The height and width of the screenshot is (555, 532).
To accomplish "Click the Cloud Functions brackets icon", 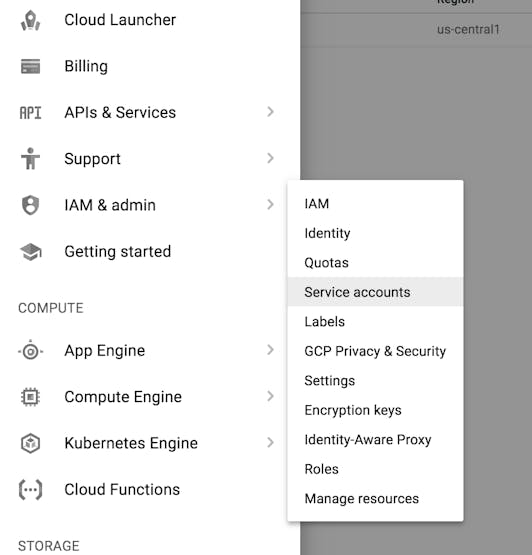I will coord(30,490).
